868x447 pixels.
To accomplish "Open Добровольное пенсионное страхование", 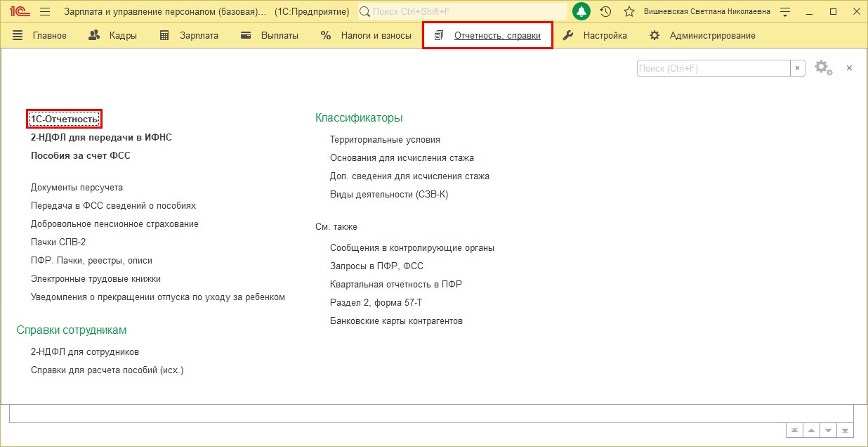I will pos(114,224).
